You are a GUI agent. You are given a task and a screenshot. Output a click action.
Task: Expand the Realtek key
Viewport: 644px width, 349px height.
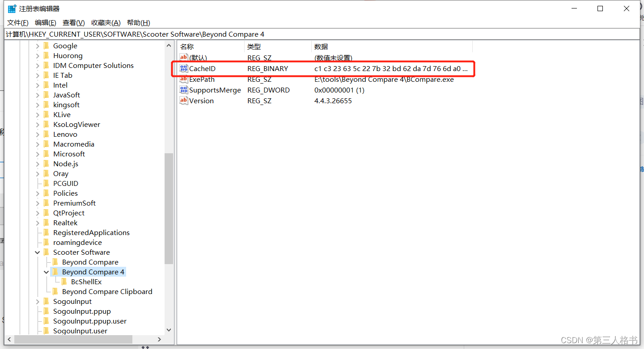tap(38, 223)
